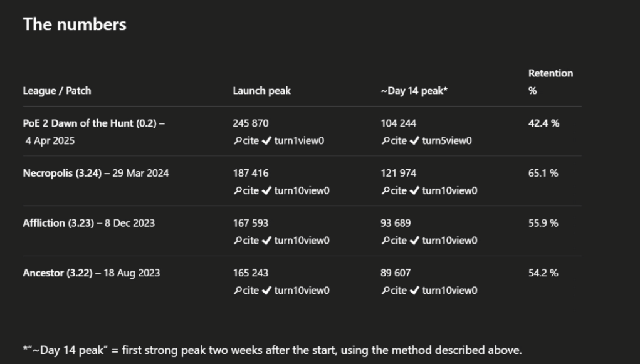
Task: Click the magnifier cite icon under 187 416
Action: tap(238, 190)
